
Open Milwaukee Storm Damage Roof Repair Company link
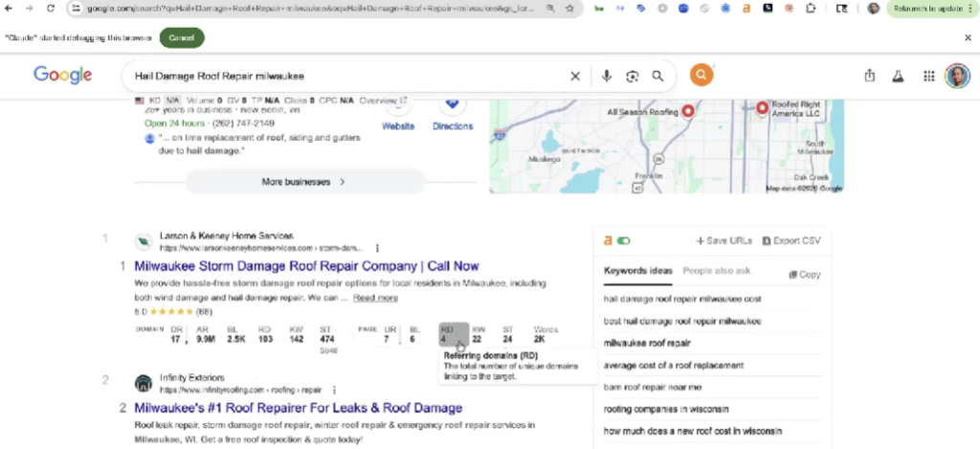[x=306, y=266]
